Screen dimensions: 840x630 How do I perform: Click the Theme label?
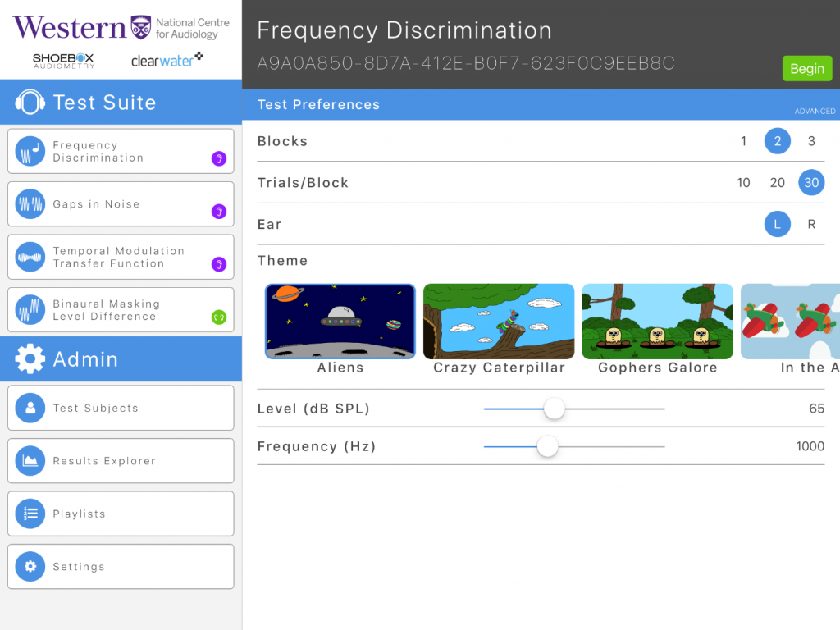pos(282,261)
